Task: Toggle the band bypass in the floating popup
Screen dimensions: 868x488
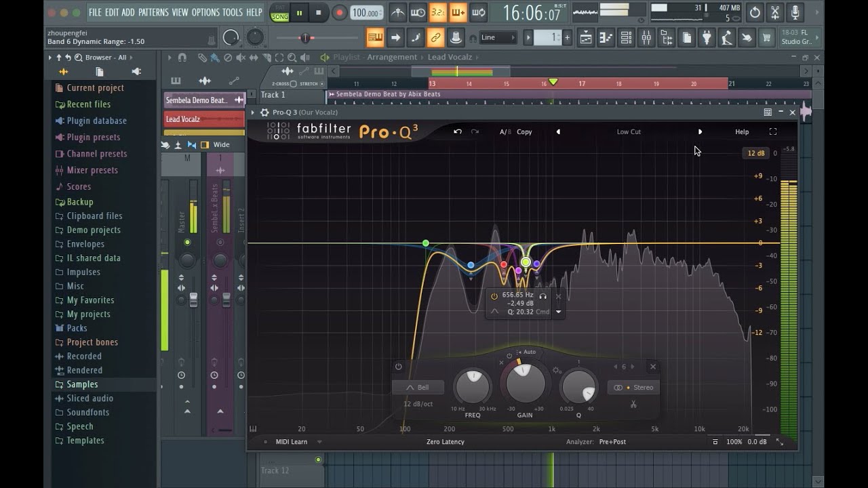Action: pos(494,296)
